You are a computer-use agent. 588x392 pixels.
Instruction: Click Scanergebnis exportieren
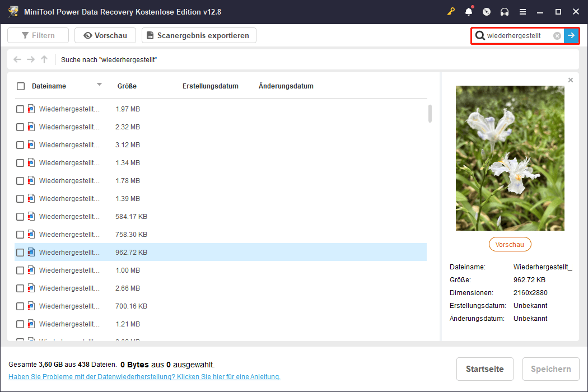199,35
